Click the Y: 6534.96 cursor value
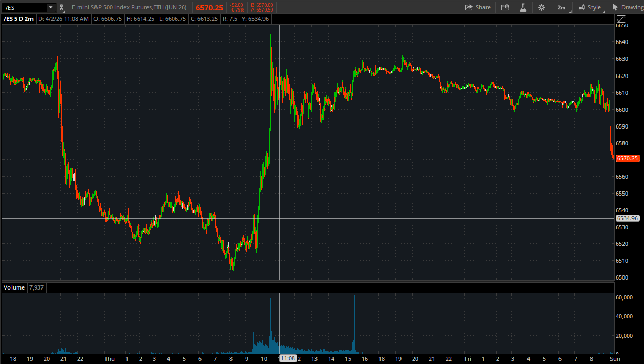644x364 pixels. coord(255,19)
